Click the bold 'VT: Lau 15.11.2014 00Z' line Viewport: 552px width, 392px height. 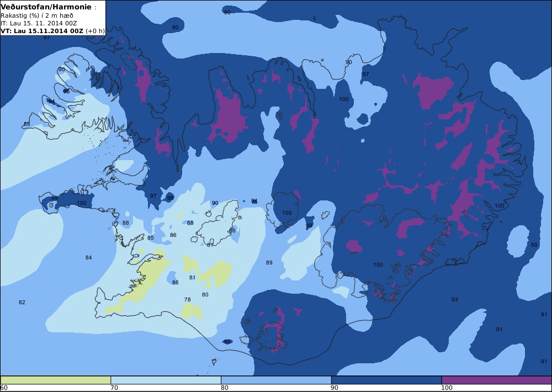pos(42,30)
